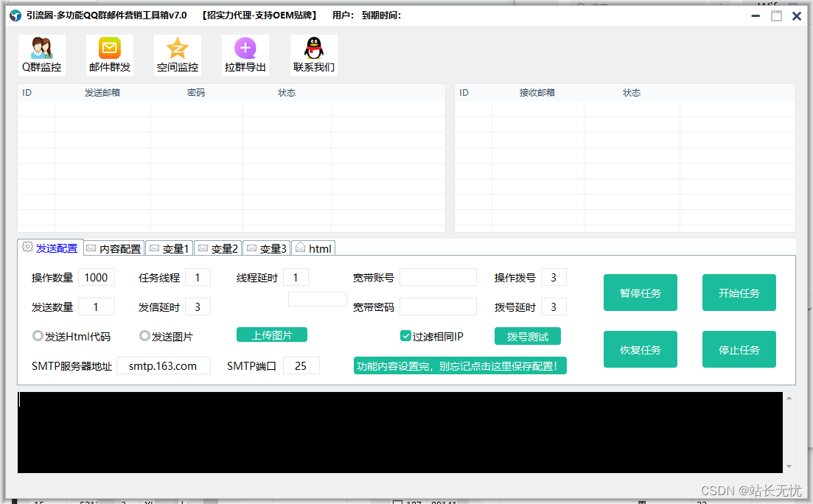Click the 发送邮箱 column header
Image resolution: width=813 pixels, height=504 pixels.
click(x=102, y=92)
